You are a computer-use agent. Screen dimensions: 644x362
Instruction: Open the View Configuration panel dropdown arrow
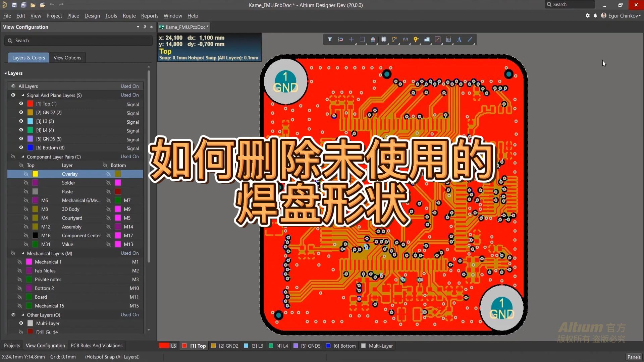tap(138, 27)
